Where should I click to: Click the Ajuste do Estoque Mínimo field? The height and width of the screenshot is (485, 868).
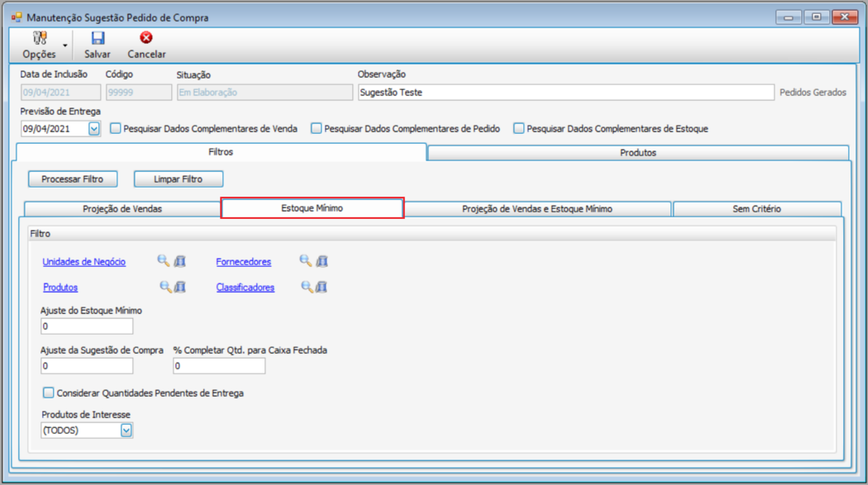click(x=87, y=326)
